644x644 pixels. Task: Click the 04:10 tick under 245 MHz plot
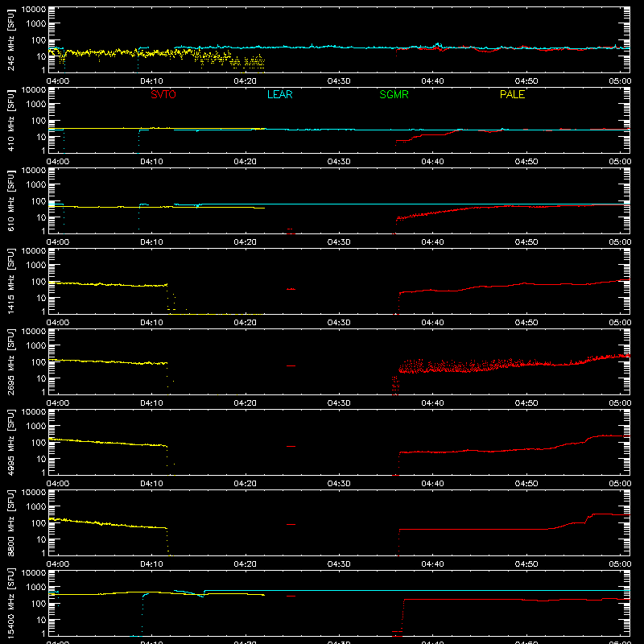151,81
